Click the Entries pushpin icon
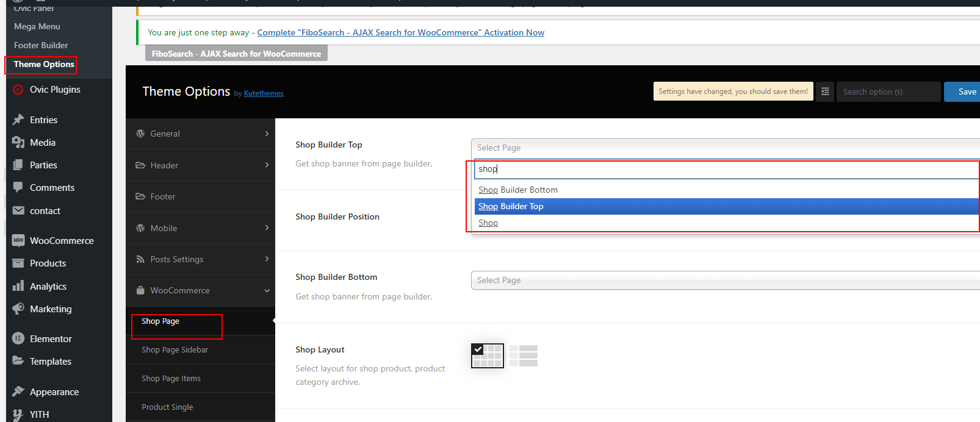This screenshot has width=980, height=422. (18, 120)
